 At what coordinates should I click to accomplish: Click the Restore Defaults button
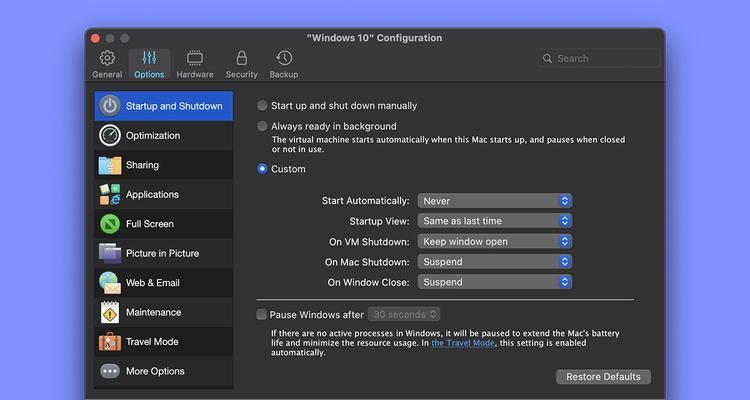[x=603, y=377]
